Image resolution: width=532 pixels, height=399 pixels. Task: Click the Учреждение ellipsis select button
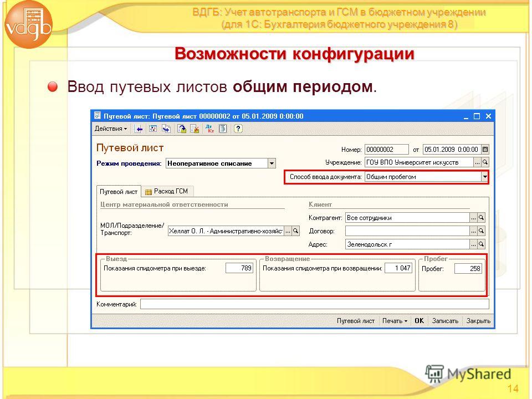point(477,162)
